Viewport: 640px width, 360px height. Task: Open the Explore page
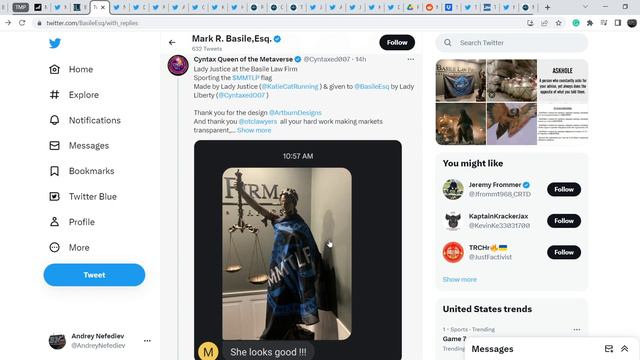click(74, 95)
